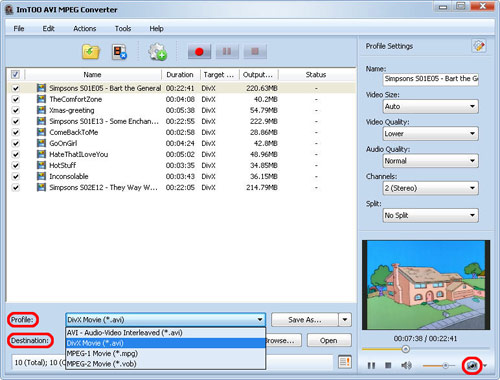
Task: Select the Simpsons S02E12 - They Way W... row
Action: coord(182,187)
